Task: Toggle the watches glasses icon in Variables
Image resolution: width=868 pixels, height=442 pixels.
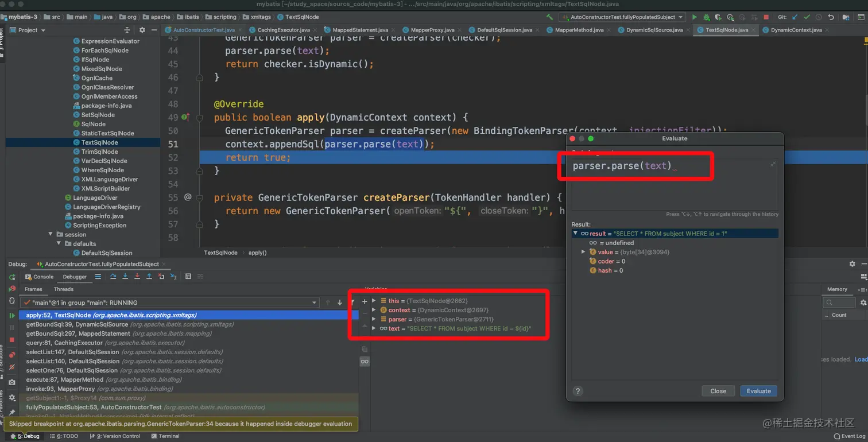Action: [x=364, y=362]
